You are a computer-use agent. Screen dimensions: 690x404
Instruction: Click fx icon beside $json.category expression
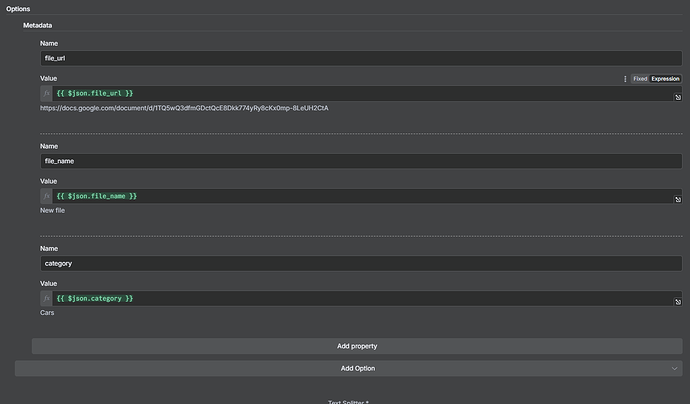point(46,298)
